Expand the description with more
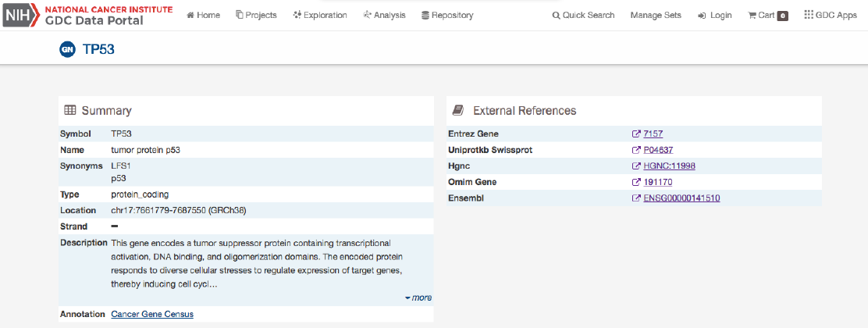 click(x=418, y=298)
